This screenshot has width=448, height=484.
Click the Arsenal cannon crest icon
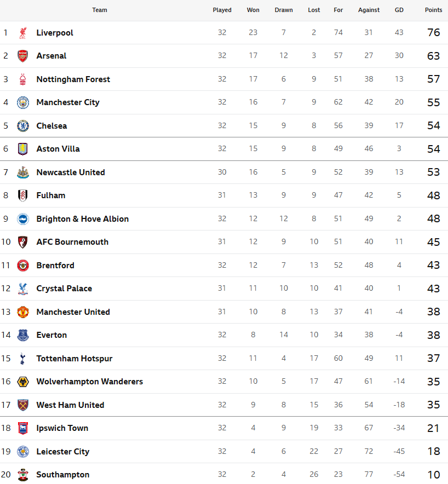(23, 56)
